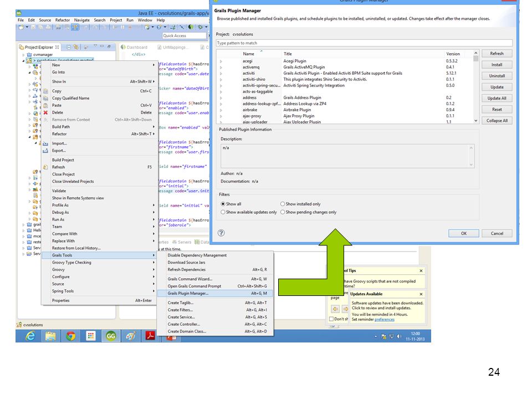Click the red Delete icon in context menu

click(x=45, y=112)
